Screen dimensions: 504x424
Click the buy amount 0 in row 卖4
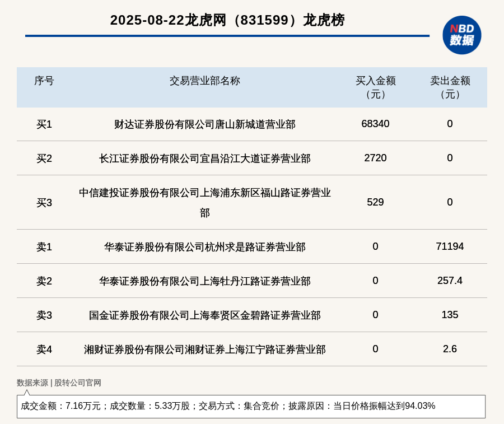(x=375, y=349)
